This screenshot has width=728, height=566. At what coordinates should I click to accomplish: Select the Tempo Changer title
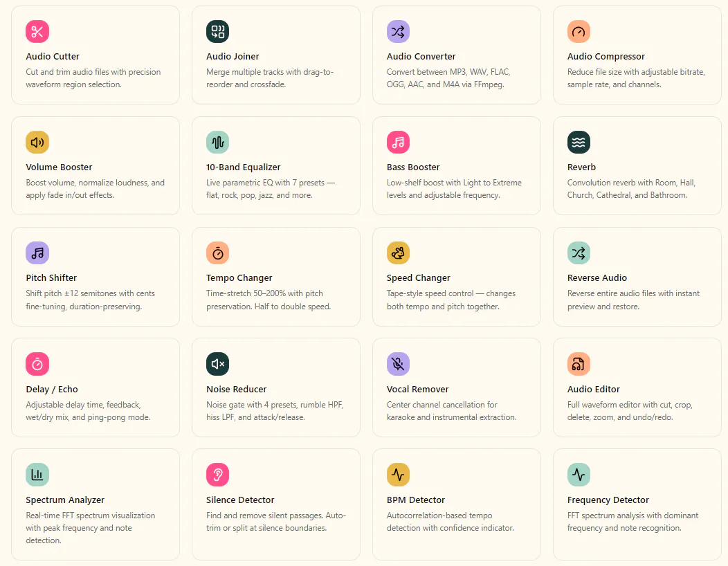[239, 278]
